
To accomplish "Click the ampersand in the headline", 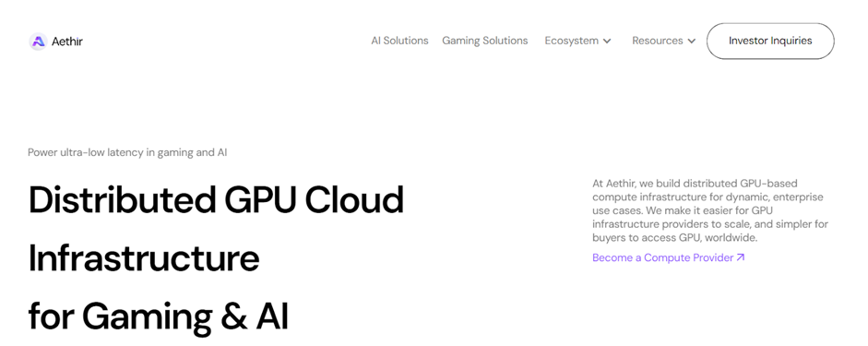I will point(233,317).
